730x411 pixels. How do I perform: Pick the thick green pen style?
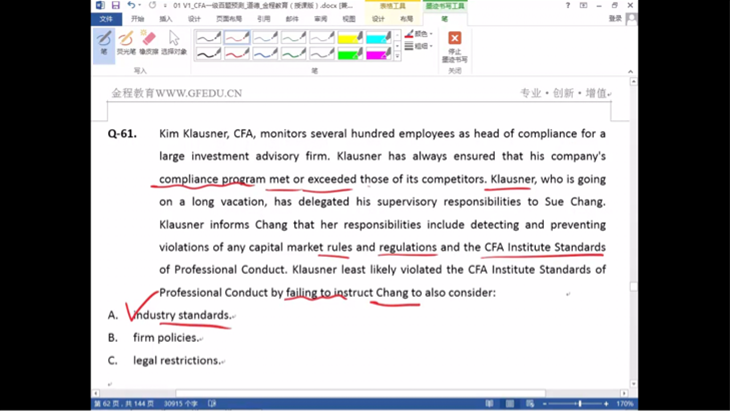294,54
